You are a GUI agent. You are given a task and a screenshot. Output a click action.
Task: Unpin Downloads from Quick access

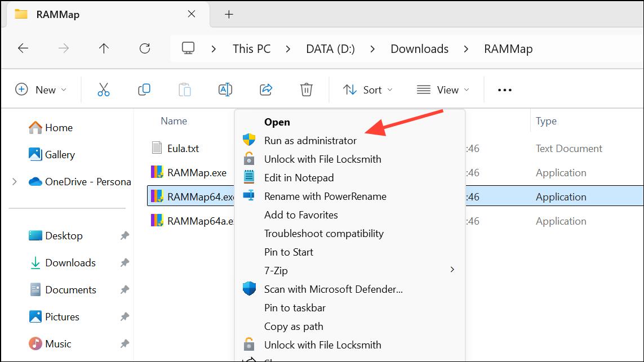coord(125,263)
